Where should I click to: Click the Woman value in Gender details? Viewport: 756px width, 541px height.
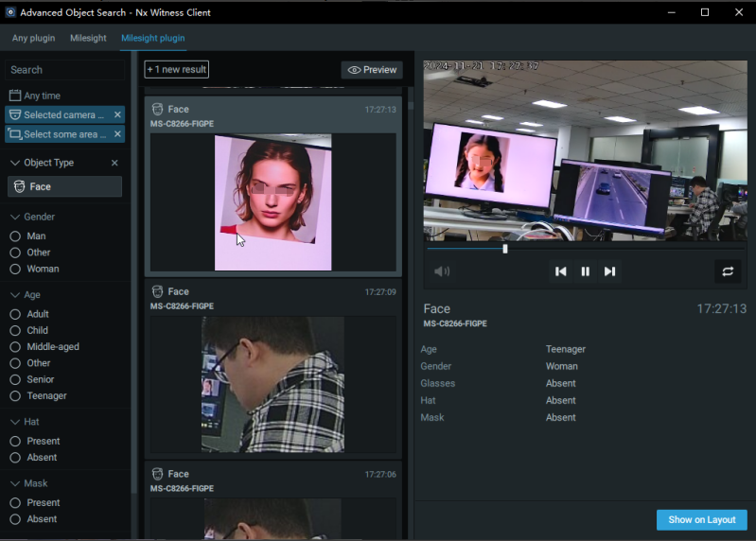coord(562,366)
